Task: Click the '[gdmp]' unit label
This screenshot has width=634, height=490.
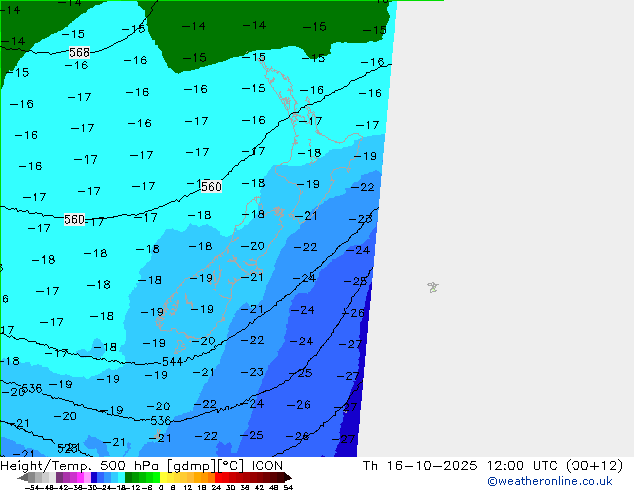Action: click(x=190, y=466)
